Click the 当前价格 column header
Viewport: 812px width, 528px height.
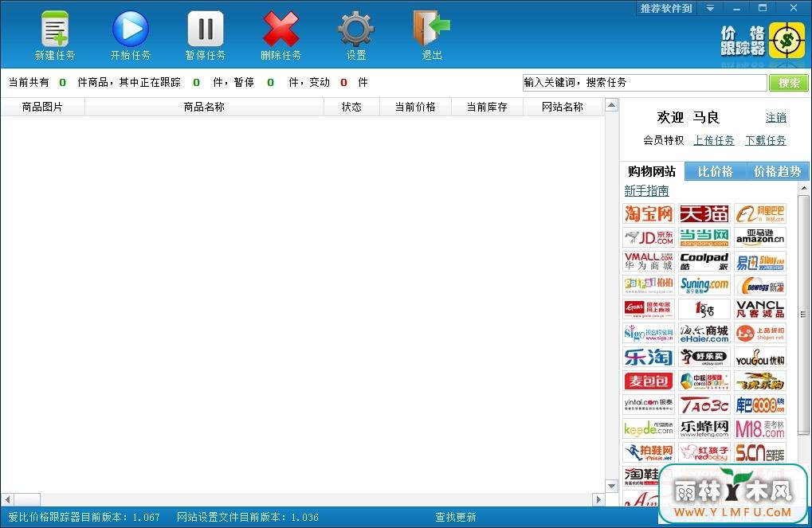tap(415, 108)
